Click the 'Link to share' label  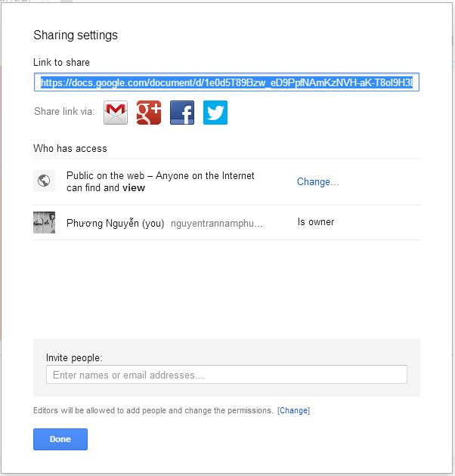click(62, 62)
